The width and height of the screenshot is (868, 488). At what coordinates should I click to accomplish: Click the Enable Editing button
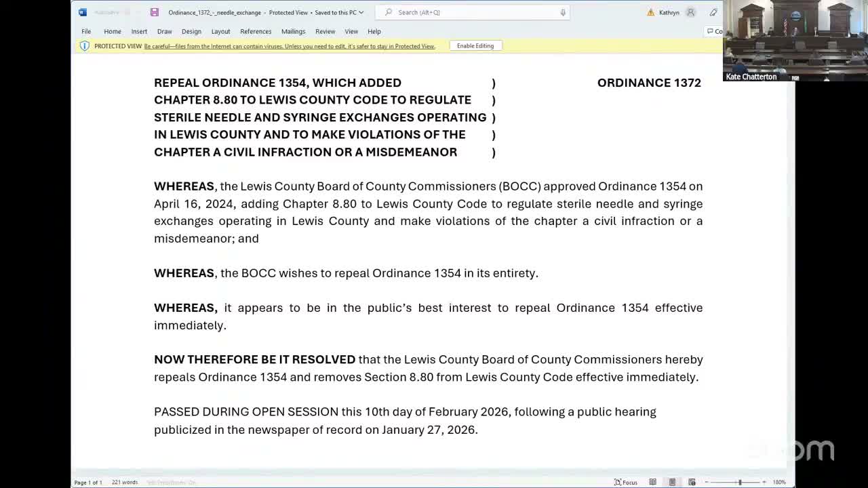475,46
